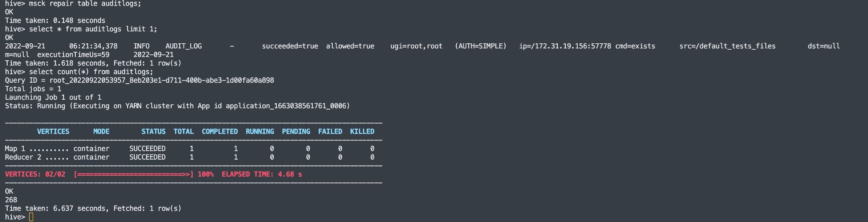The height and width of the screenshot is (222, 868).
Task: Click the STATUS column header
Action: 153,132
